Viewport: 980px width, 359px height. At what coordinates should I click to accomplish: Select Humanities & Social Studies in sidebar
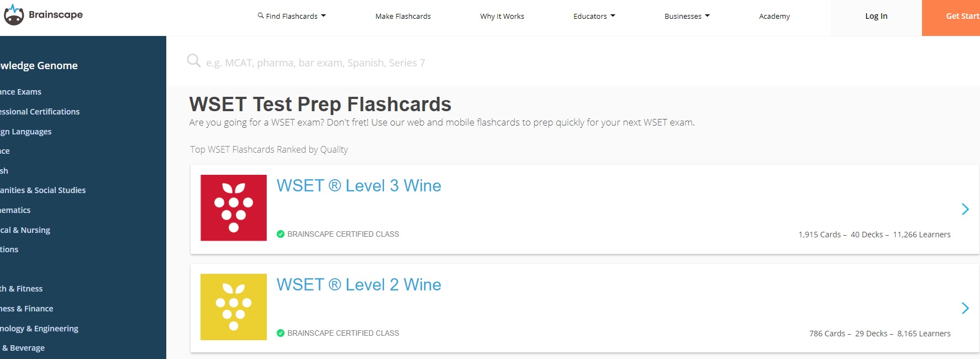(x=43, y=190)
